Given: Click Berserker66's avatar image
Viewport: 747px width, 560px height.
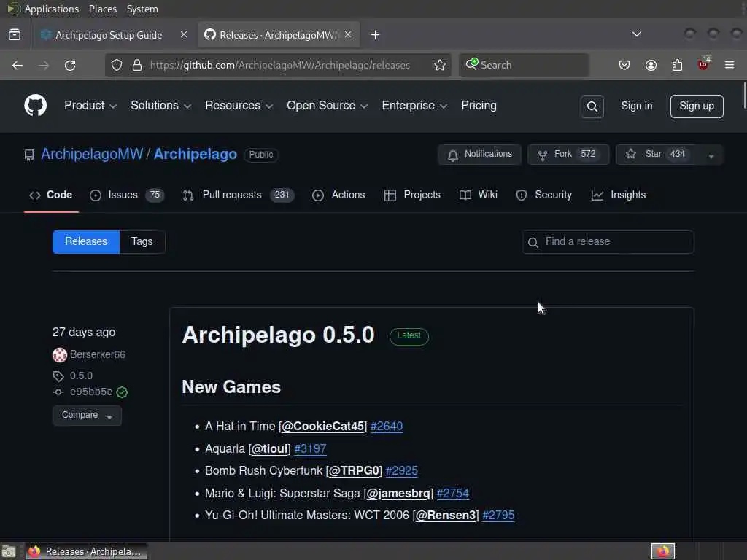Looking at the screenshot, I should click(60, 355).
